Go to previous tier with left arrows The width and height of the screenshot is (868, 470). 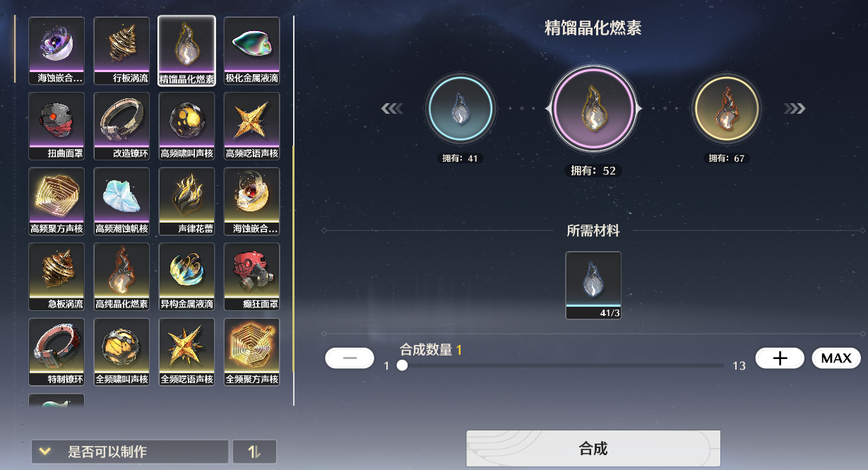click(392, 109)
